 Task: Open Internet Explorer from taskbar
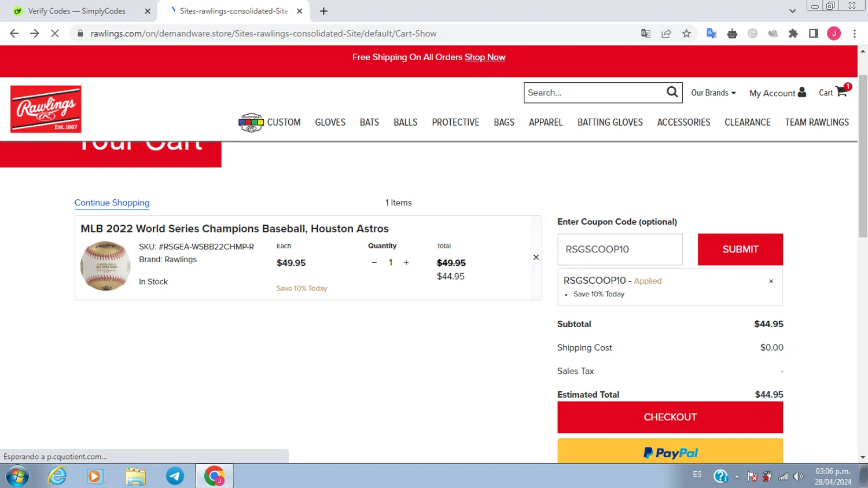point(57,476)
